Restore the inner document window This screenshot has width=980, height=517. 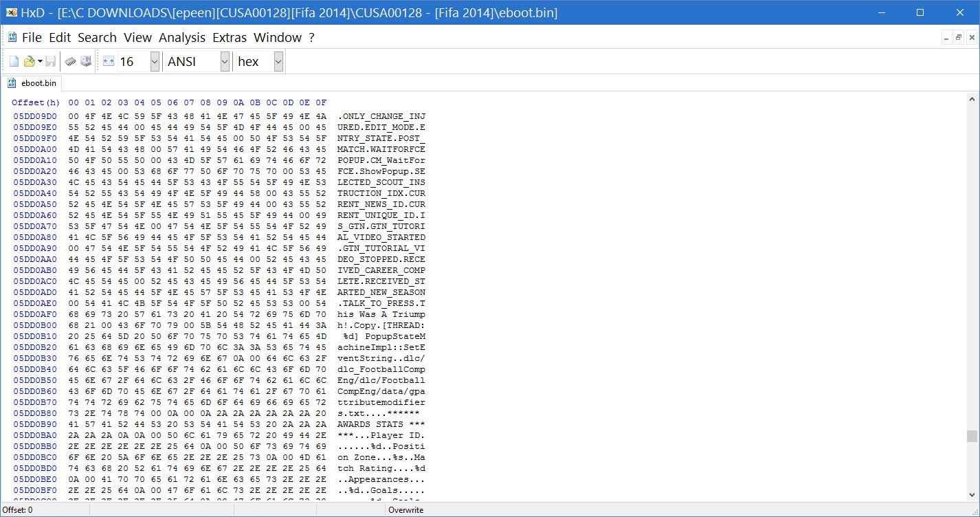pyautogui.click(x=958, y=38)
